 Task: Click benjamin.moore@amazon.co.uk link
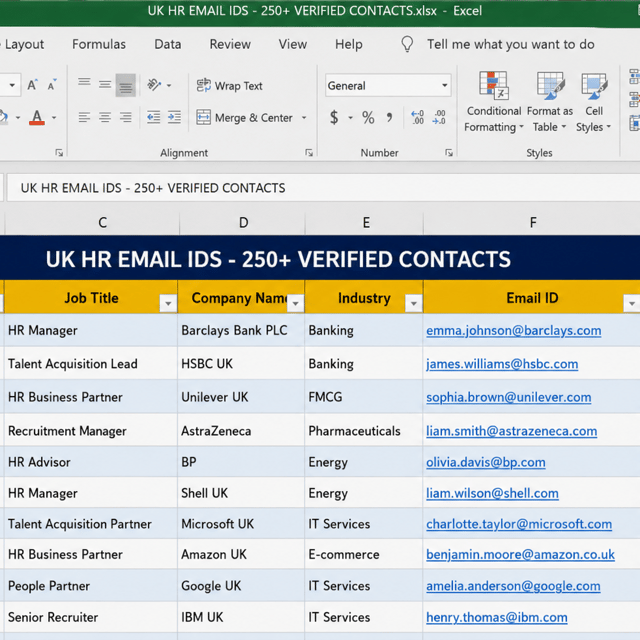(x=520, y=555)
